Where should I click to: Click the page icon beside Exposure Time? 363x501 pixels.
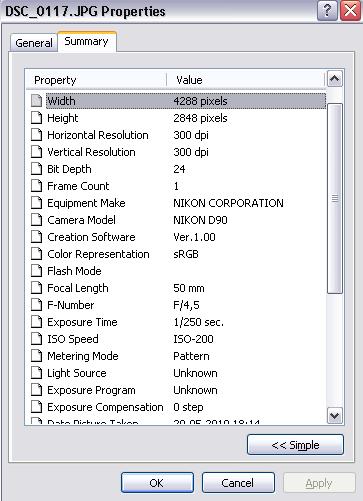pos(37,322)
